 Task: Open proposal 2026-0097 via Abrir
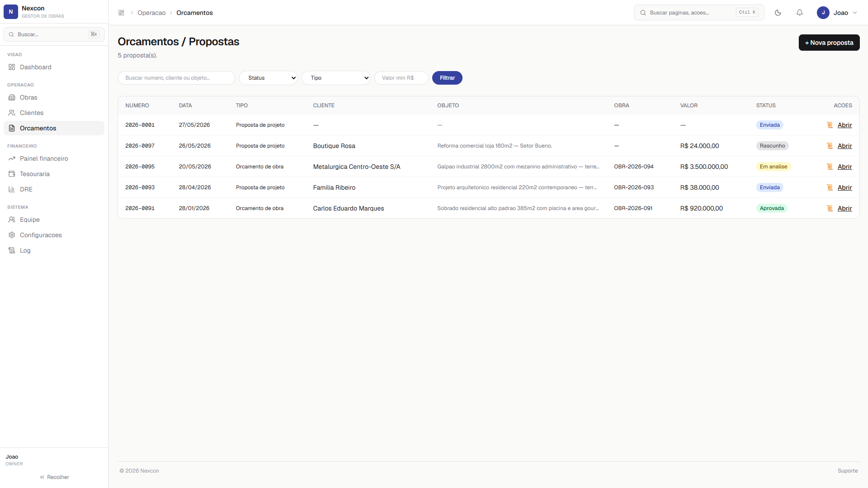click(844, 146)
